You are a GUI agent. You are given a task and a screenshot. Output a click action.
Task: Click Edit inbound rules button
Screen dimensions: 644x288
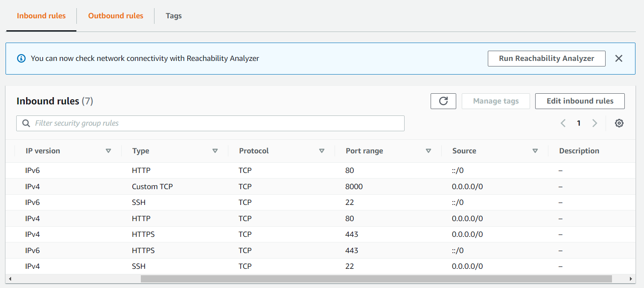[580, 101]
